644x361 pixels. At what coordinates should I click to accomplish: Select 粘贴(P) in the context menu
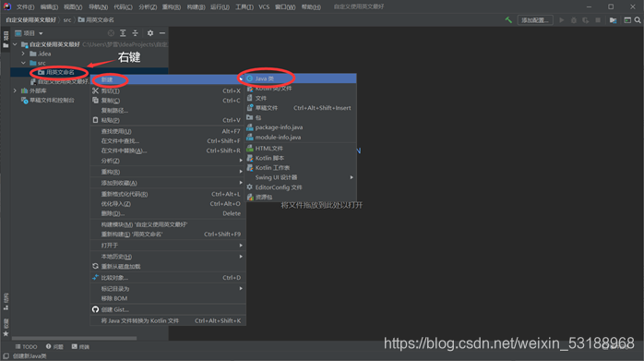click(x=168, y=120)
